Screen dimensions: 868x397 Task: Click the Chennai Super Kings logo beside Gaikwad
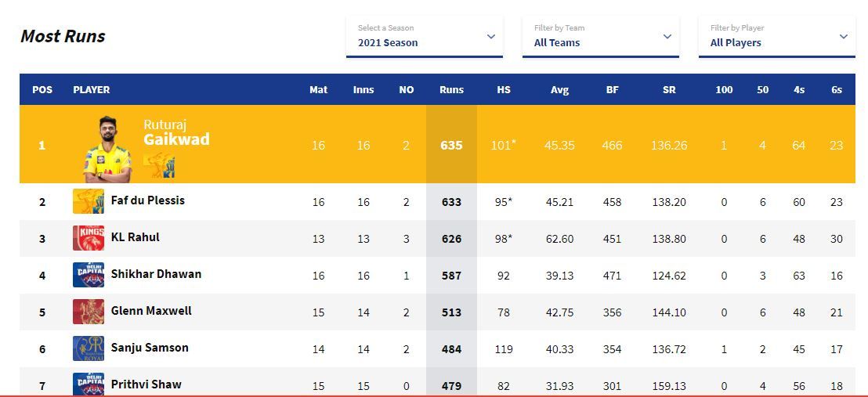[x=159, y=165]
